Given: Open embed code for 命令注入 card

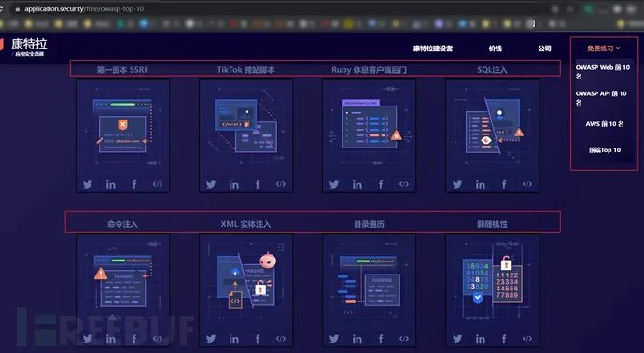Looking at the screenshot, I should click(x=158, y=339).
